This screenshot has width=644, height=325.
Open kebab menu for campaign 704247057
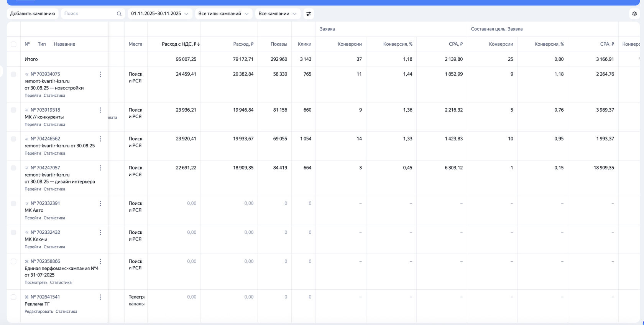point(100,168)
